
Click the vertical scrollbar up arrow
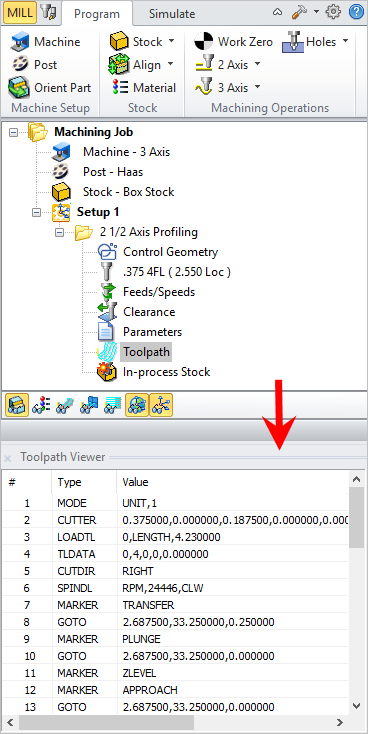[x=357, y=479]
